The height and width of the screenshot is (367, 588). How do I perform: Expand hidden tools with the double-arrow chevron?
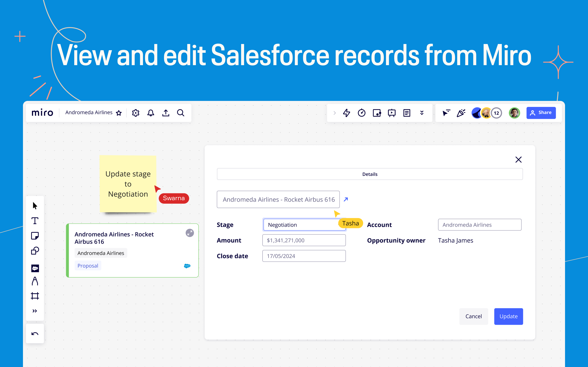35,310
